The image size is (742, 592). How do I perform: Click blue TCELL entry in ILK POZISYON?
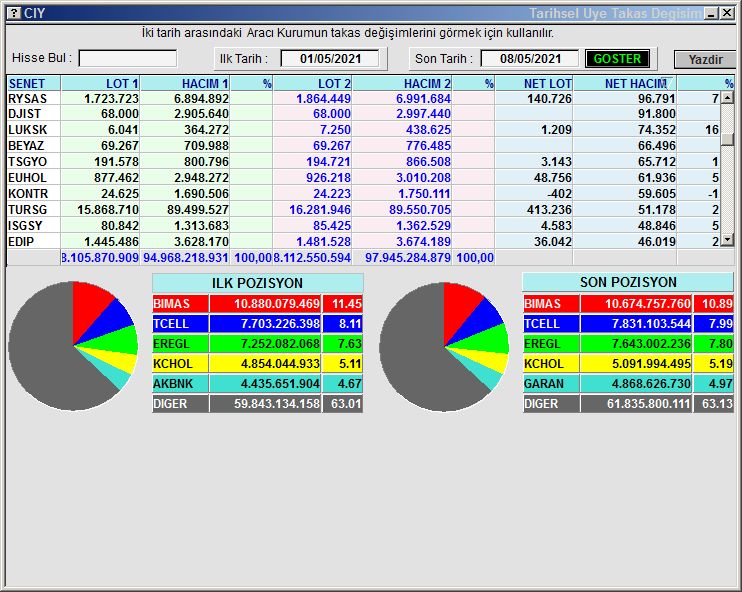(x=257, y=324)
